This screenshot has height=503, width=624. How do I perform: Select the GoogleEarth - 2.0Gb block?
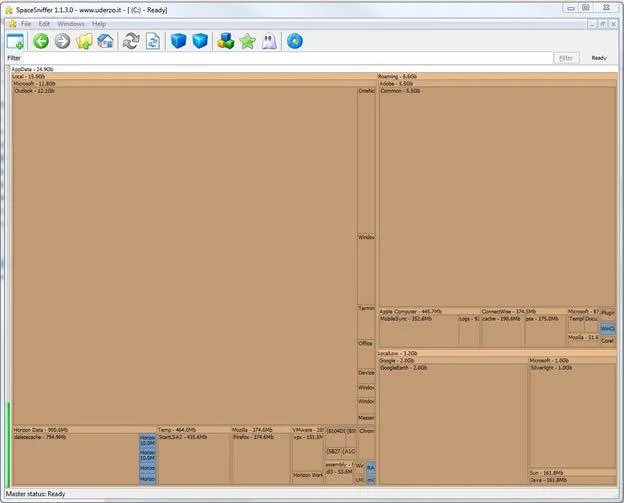[453, 424]
